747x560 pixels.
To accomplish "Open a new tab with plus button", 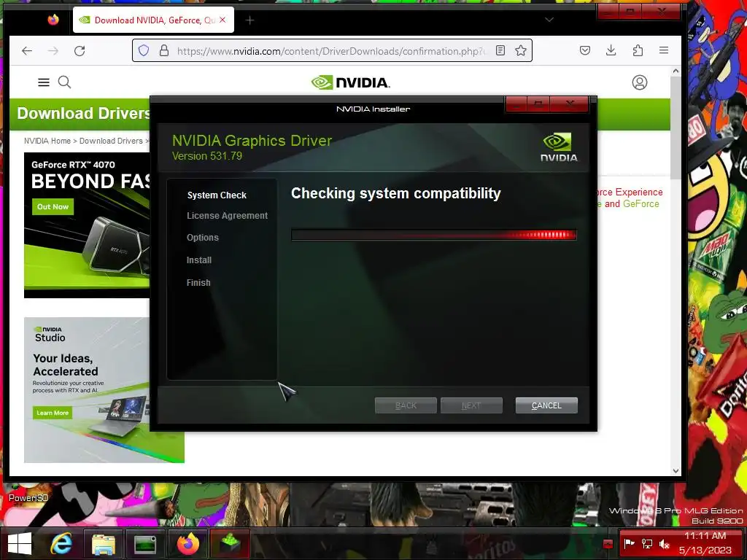I will 249,20.
